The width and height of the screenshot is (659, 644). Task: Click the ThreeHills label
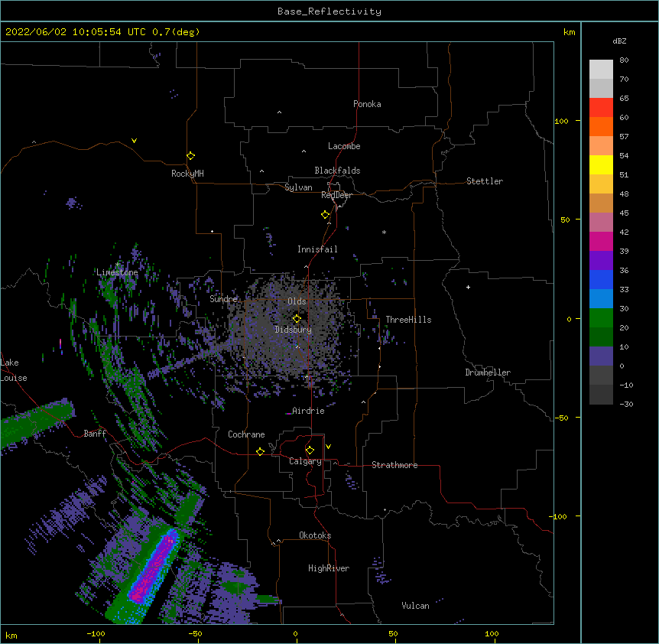[x=408, y=320]
